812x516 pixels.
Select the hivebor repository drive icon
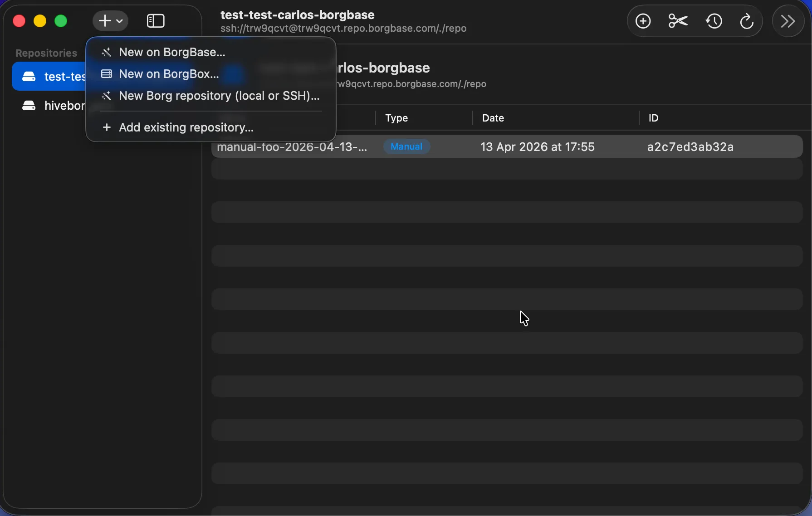point(29,106)
